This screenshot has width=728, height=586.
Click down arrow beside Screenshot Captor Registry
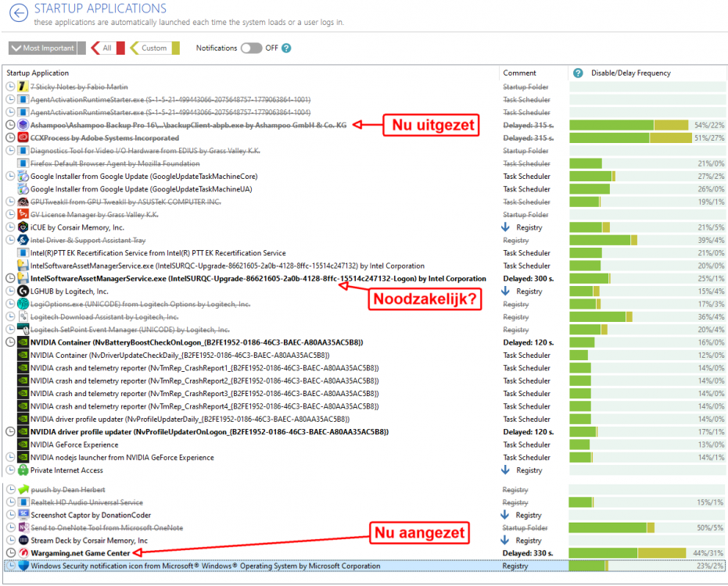(505, 515)
